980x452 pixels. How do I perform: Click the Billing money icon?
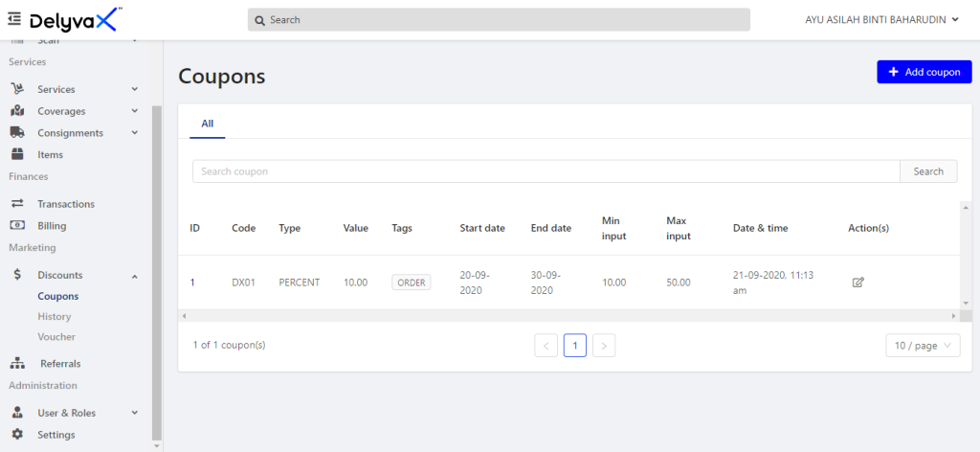(17, 226)
